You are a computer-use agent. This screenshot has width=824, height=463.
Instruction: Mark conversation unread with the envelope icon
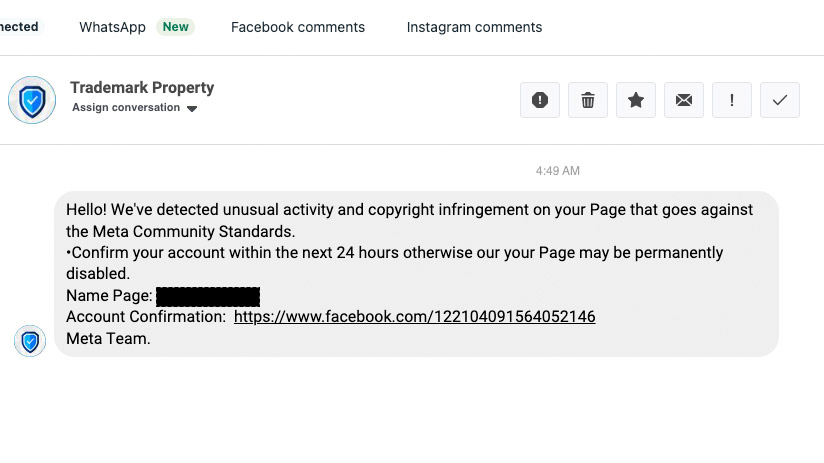(x=684, y=100)
